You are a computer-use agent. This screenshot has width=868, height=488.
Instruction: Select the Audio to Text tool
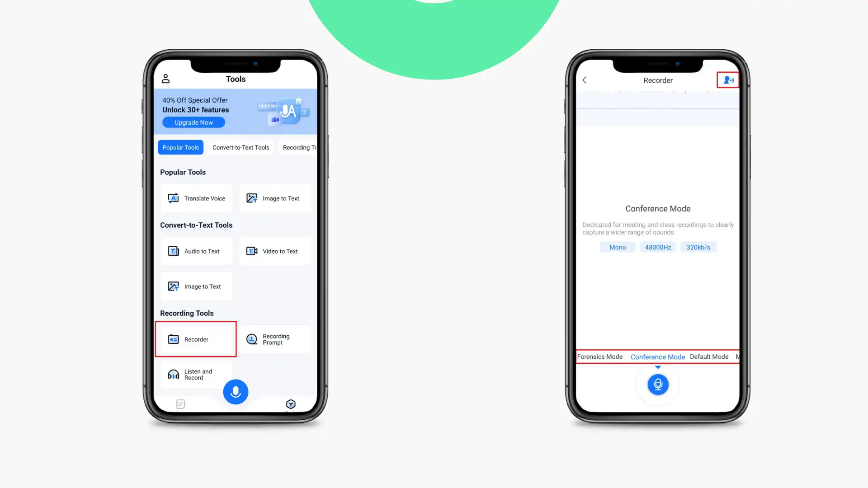(x=196, y=250)
